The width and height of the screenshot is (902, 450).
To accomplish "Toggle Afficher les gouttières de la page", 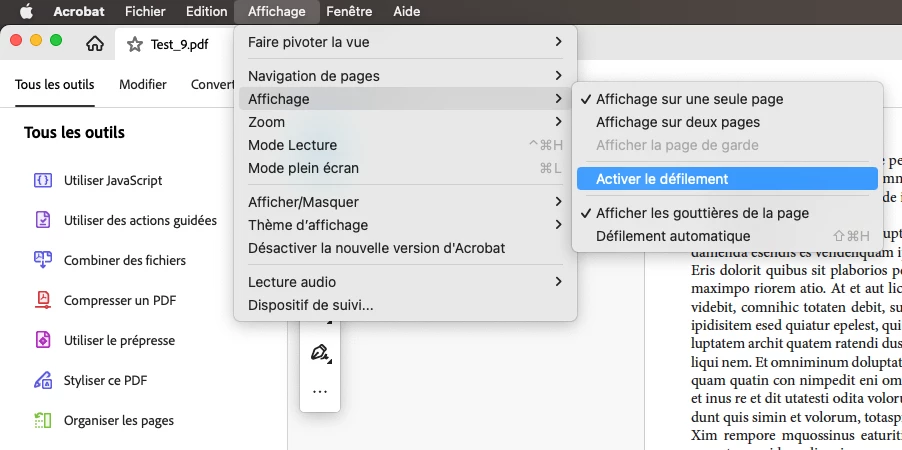I will (x=727, y=213).
